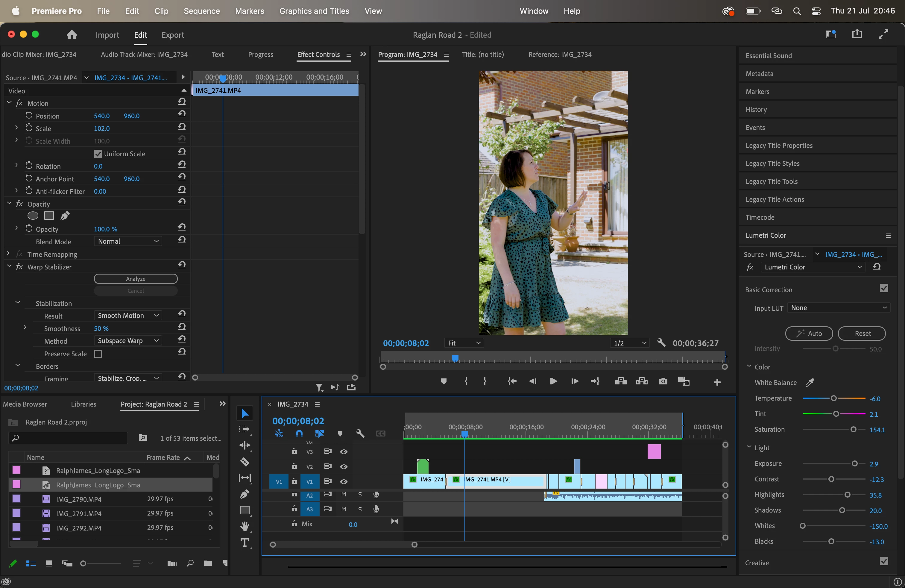Select the Pen tool in tools panel
The image size is (905, 588).
(245, 494)
